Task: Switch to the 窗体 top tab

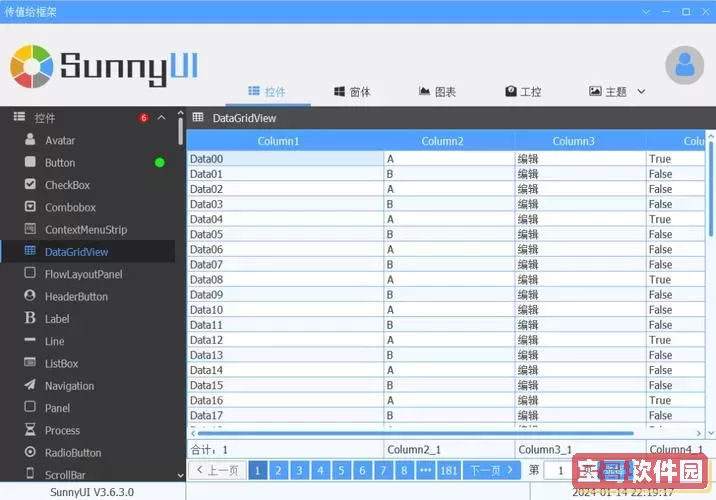Action: [353, 92]
